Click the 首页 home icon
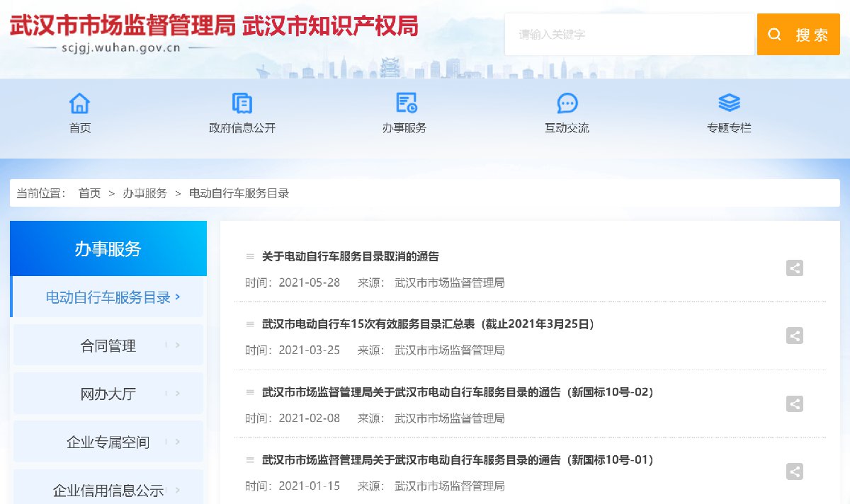Viewport: 850px width, 504px height. [80, 103]
